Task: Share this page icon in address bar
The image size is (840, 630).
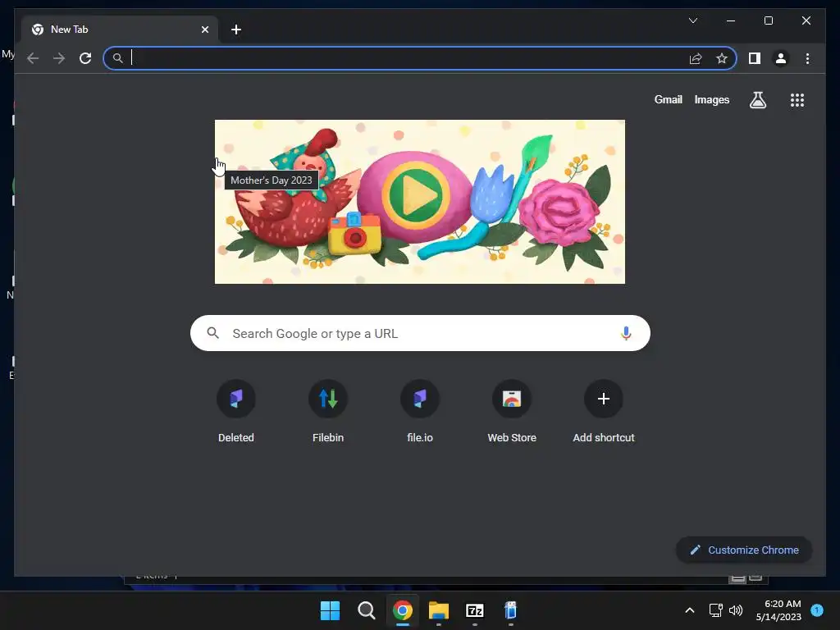Action: (x=696, y=58)
